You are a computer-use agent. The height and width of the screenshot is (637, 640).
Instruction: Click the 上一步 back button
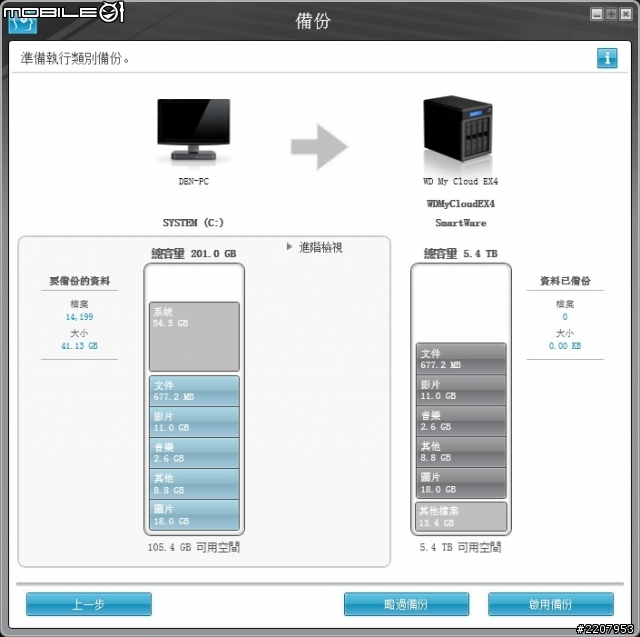coord(89,604)
